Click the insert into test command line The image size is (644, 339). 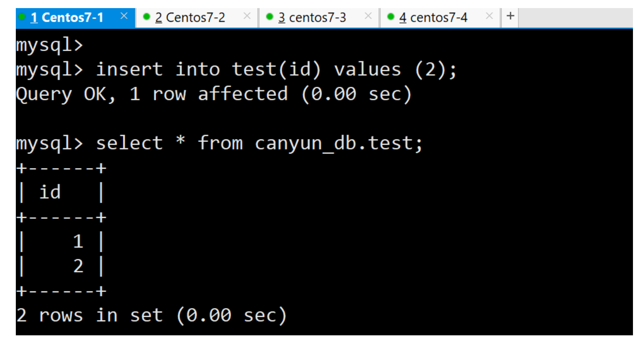point(276,69)
